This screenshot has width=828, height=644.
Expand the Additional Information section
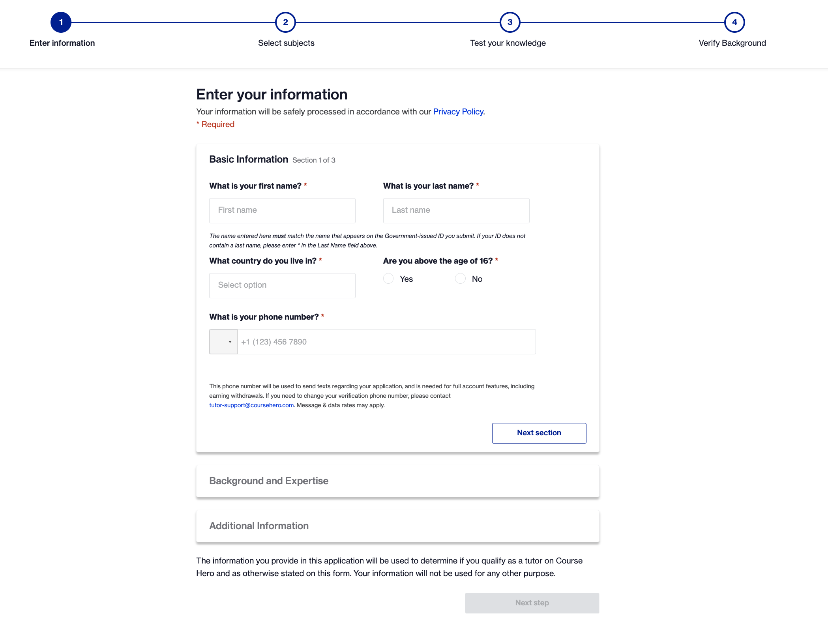(x=397, y=526)
